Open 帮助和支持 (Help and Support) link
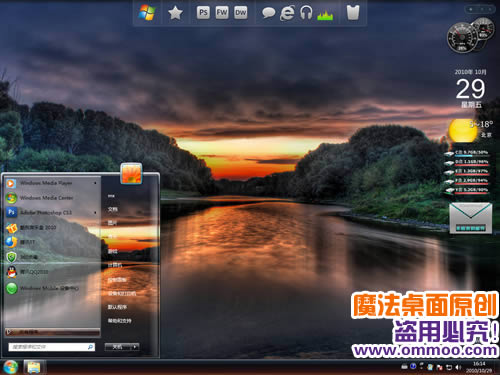 click(x=119, y=321)
